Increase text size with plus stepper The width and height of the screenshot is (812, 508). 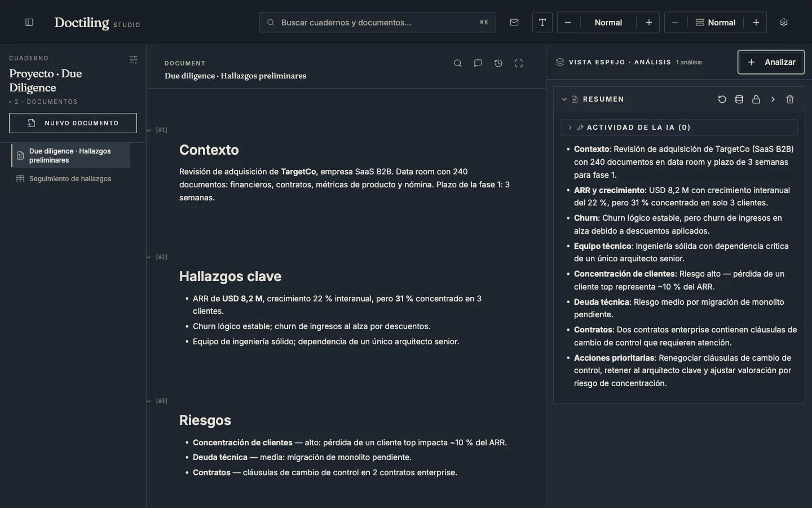pyautogui.click(x=649, y=23)
